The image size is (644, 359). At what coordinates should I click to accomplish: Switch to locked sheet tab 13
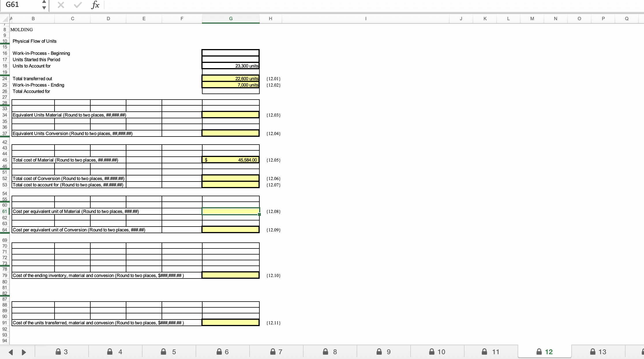[x=598, y=351]
